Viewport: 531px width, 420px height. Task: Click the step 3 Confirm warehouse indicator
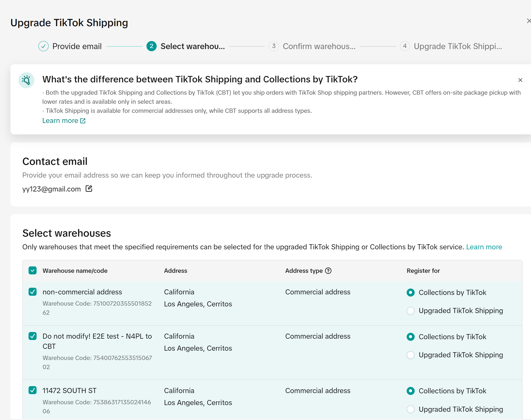pyautogui.click(x=274, y=46)
